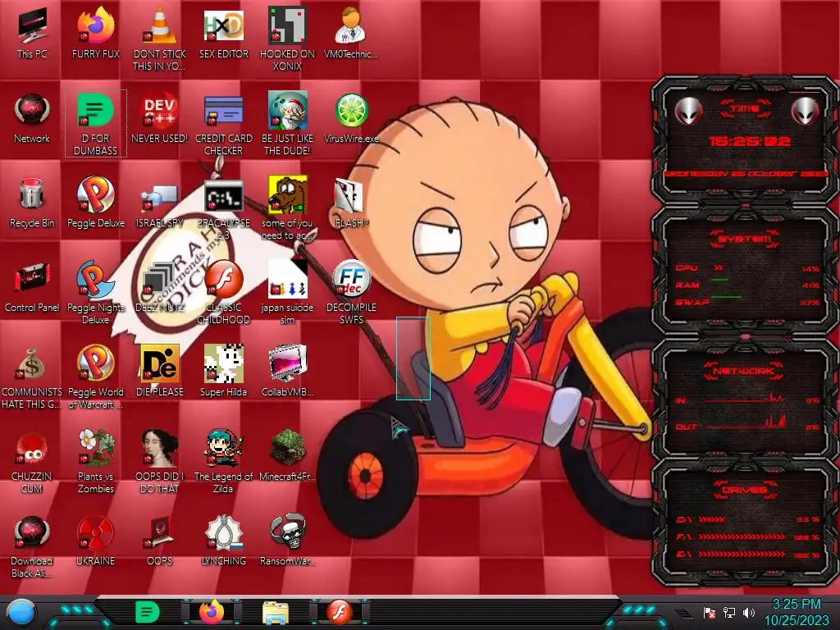Click the right alien head on TIME widget
Image resolution: width=840 pixels, height=630 pixels.
805,112
